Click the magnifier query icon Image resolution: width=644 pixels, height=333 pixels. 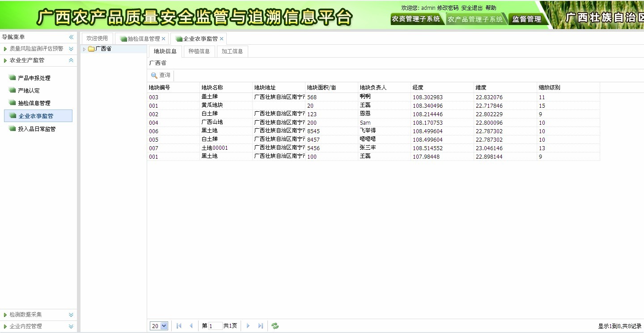pyautogui.click(x=154, y=76)
